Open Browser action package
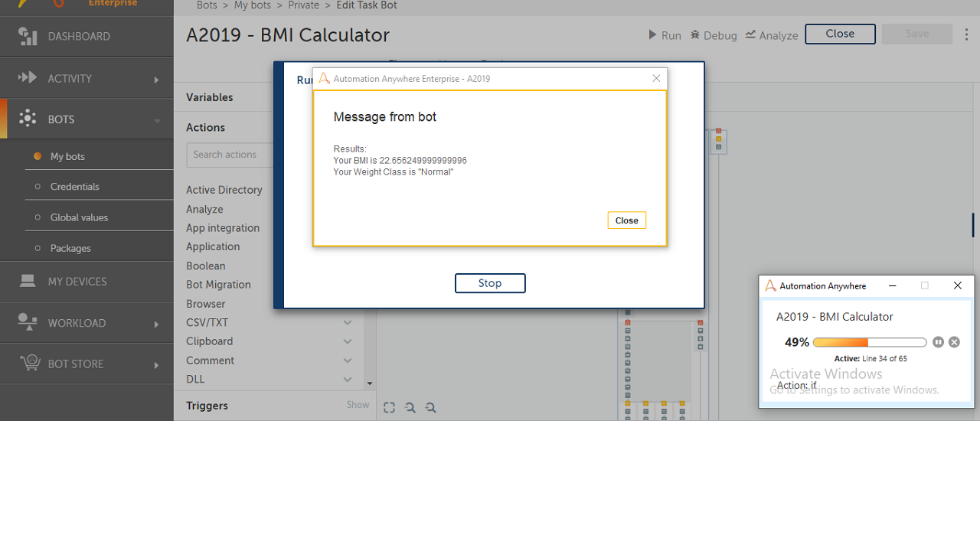 206,304
